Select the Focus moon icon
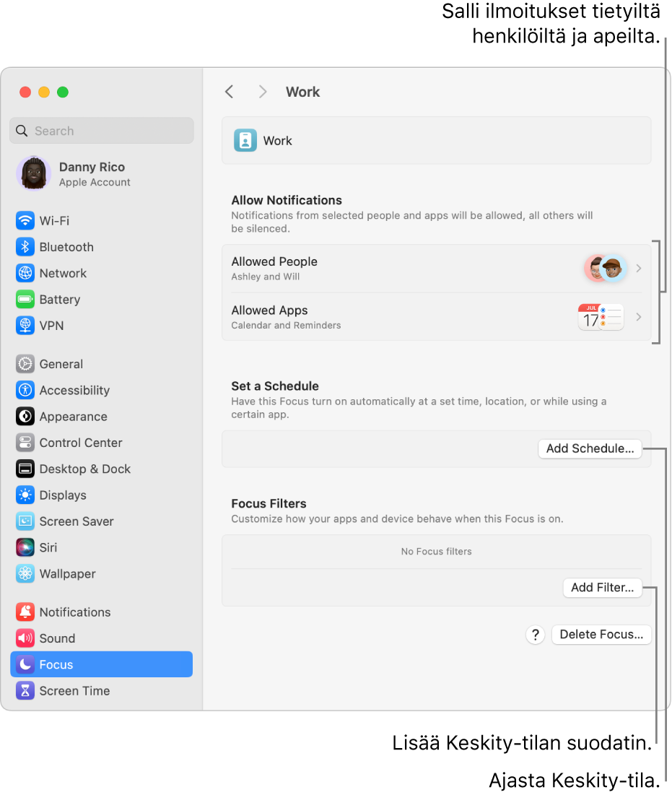Viewport: 672px width, 795px height. tap(25, 664)
